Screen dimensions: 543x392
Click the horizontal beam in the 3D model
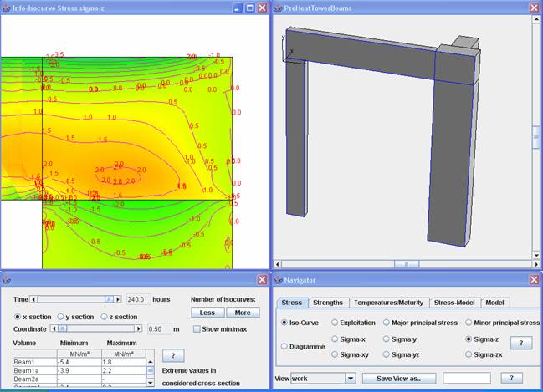[360, 55]
